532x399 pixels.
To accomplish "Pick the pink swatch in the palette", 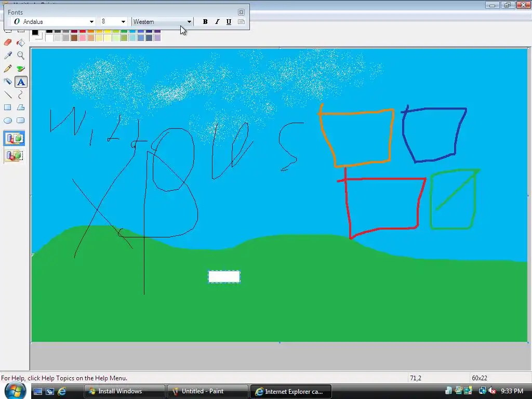I will pyautogui.click(x=83, y=37).
